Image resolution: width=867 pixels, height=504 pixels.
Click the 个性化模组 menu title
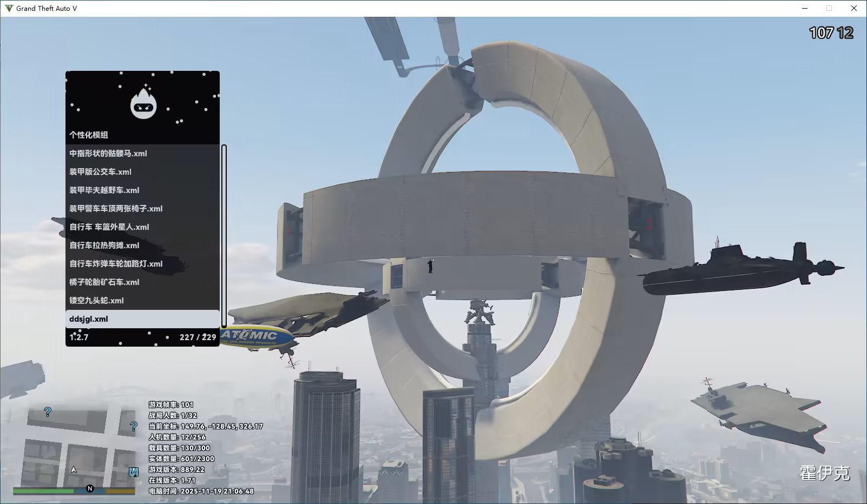[89, 135]
